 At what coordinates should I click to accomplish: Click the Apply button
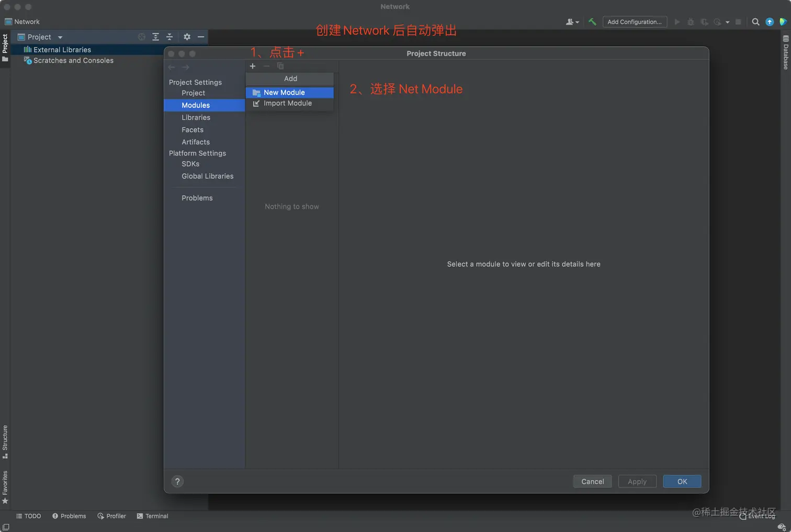point(637,482)
